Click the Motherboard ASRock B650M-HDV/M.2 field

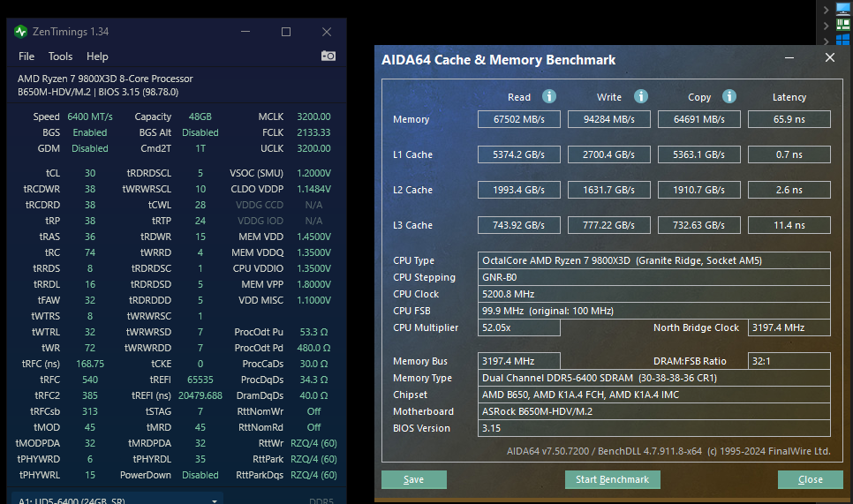(654, 411)
